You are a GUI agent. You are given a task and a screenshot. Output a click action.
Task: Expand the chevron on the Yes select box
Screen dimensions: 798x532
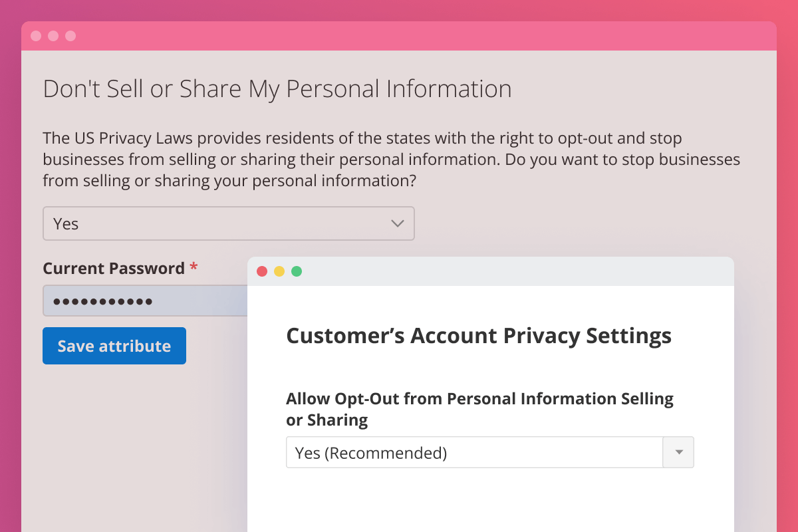coord(398,223)
